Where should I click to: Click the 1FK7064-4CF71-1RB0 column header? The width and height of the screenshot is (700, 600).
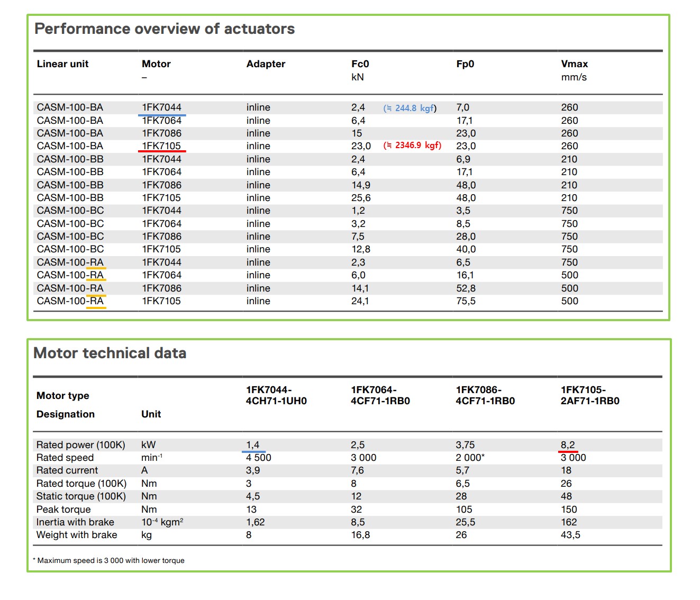[380, 395]
